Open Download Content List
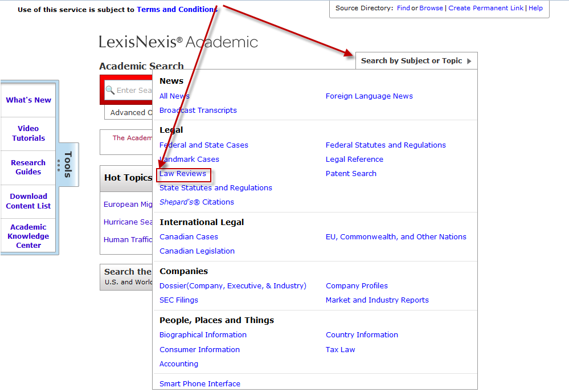 (28, 201)
